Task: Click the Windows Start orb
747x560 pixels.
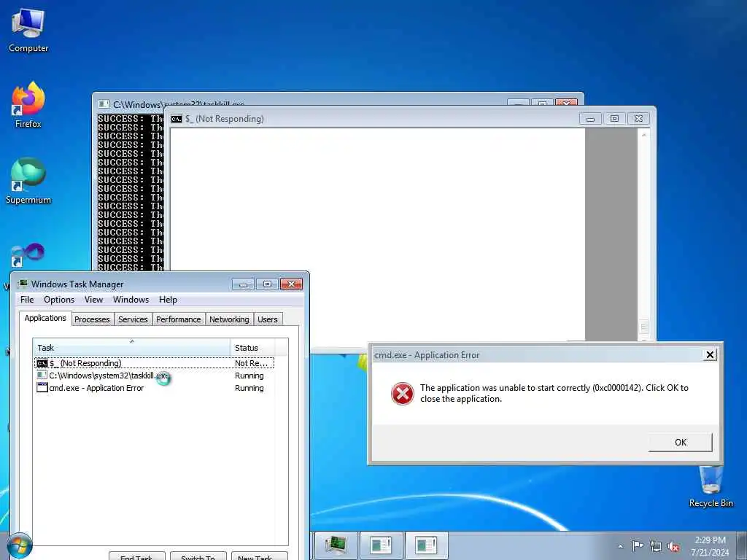Action: coord(20,545)
